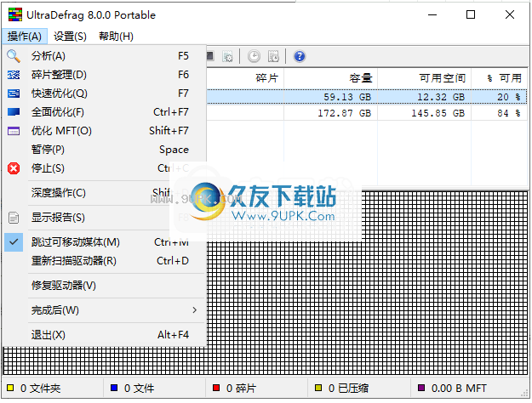Open help via blue question icon
The height and width of the screenshot is (403, 532).
(300, 56)
